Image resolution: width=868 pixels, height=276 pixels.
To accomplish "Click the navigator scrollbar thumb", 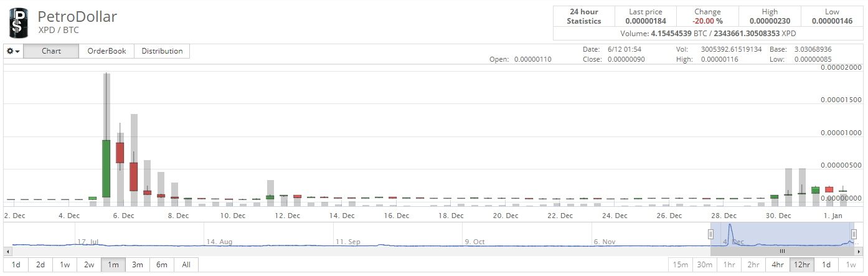I will pyautogui.click(x=783, y=251).
